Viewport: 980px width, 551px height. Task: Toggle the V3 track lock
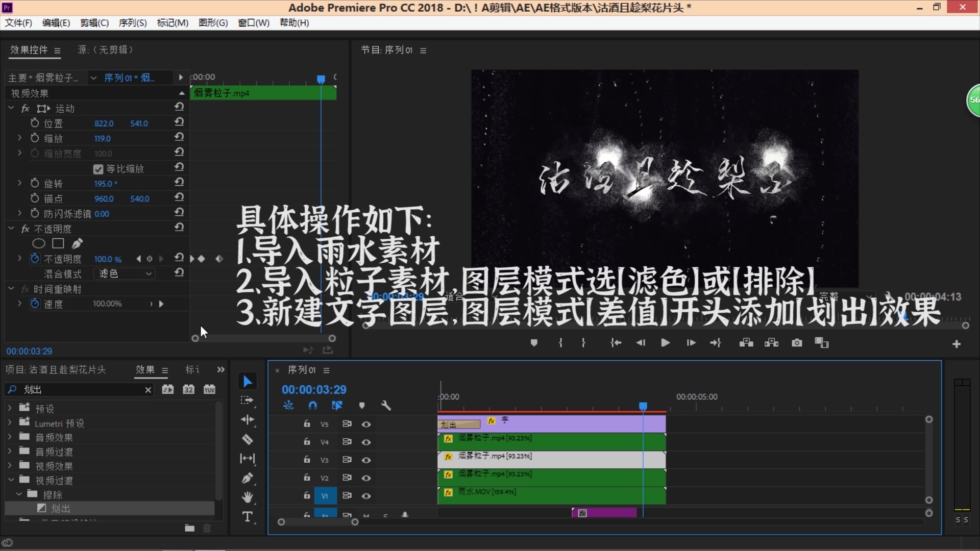(x=307, y=460)
